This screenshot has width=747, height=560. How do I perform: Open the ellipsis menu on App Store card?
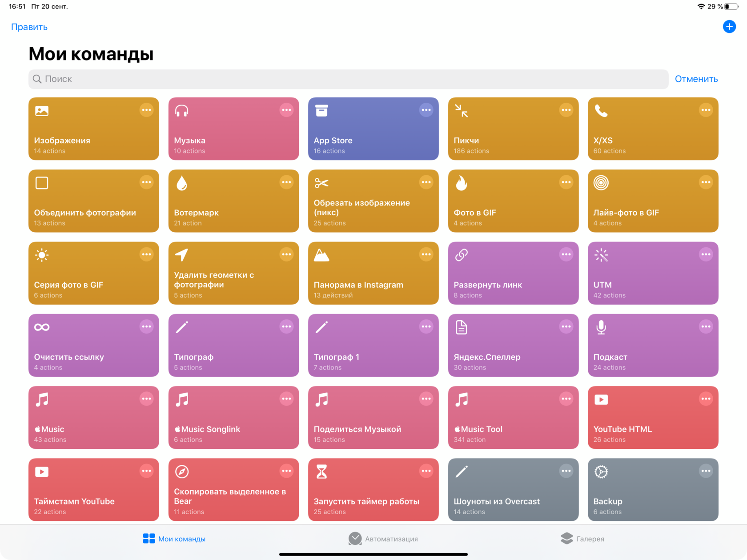(426, 110)
